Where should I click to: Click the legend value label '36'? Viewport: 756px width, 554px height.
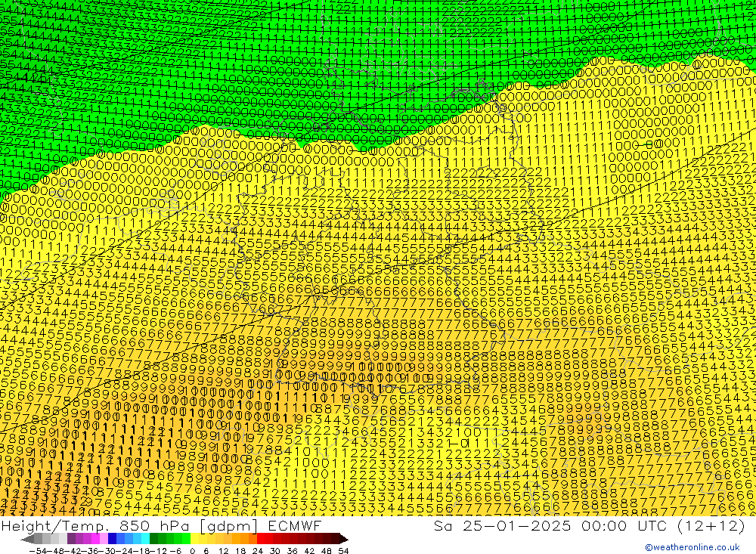[x=292, y=551]
